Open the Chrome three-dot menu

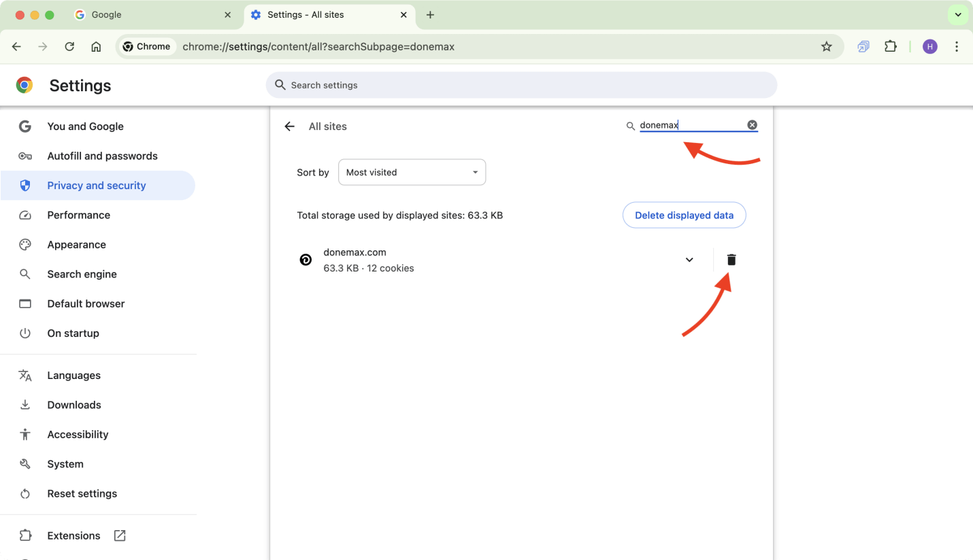[x=957, y=47]
